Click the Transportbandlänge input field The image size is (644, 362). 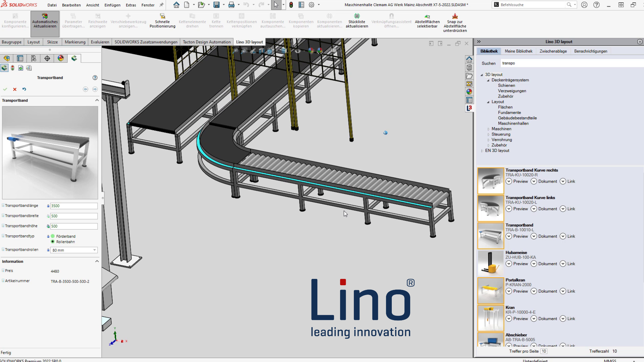74,206
